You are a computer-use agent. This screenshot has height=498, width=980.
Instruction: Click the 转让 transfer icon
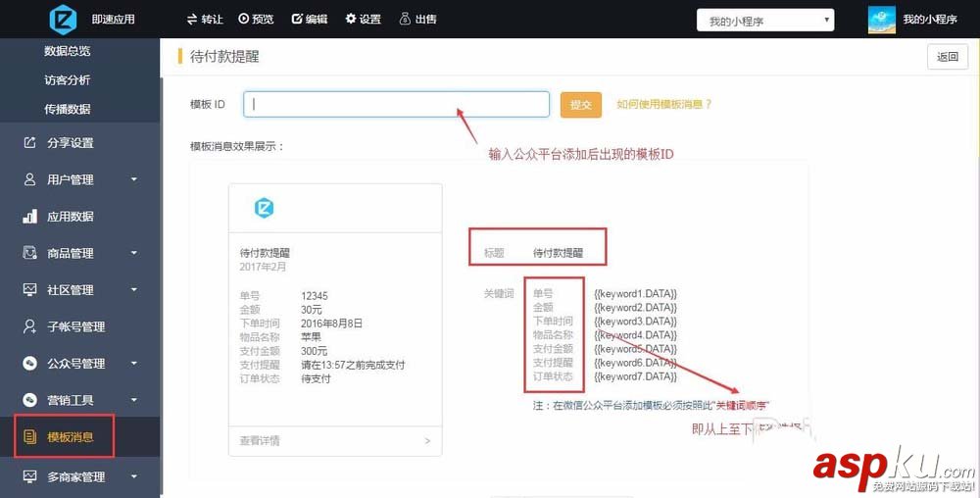coord(192,20)
